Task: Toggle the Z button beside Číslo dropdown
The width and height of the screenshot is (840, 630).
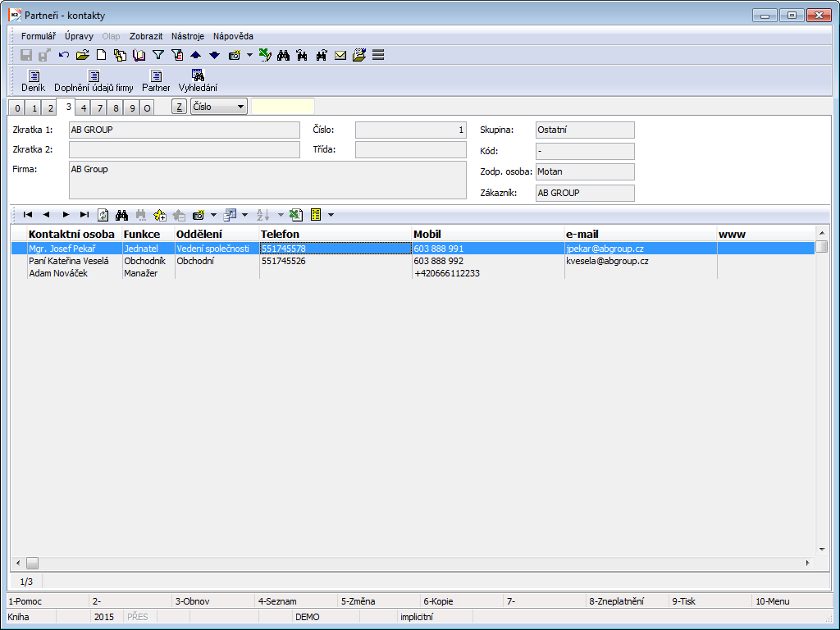Action: (179, 107)
